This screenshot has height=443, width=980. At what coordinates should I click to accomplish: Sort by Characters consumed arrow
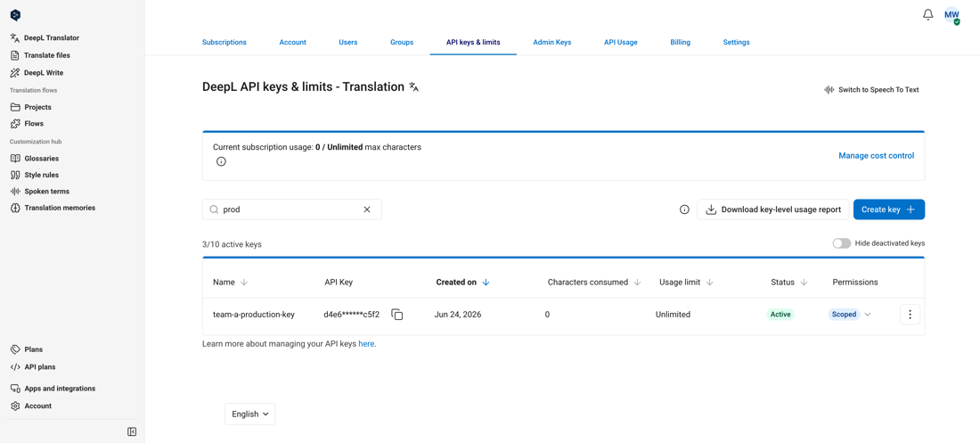click(638, 283)
